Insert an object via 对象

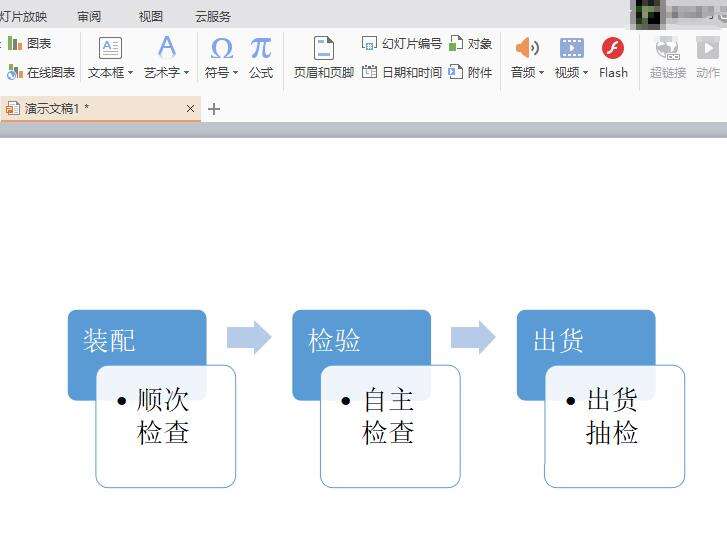470,44
